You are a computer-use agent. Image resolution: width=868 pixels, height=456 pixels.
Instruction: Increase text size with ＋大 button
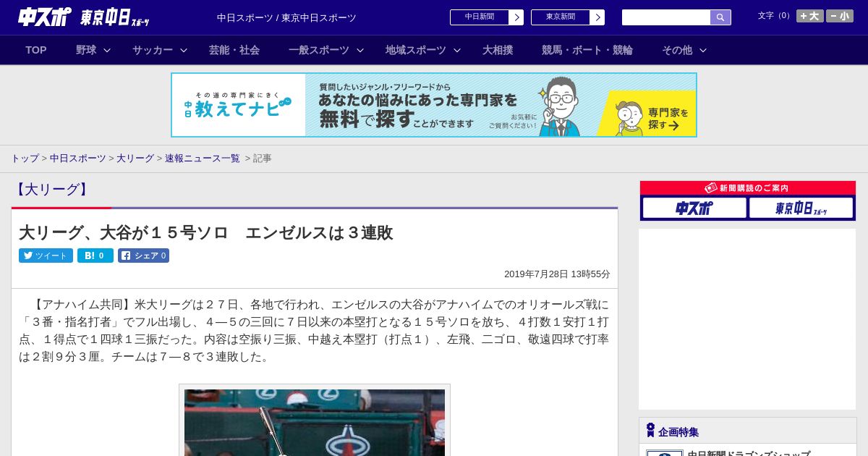point(810,16)
